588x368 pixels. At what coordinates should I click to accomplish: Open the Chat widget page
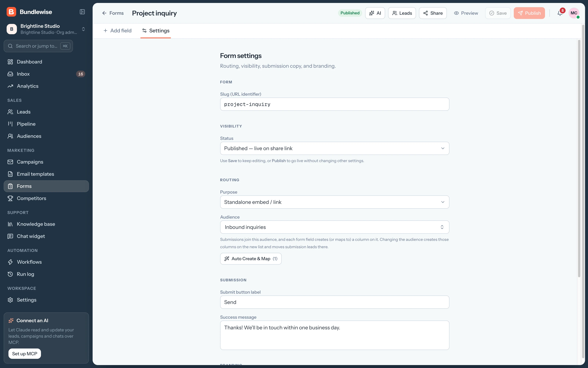[x=46, y=236]
